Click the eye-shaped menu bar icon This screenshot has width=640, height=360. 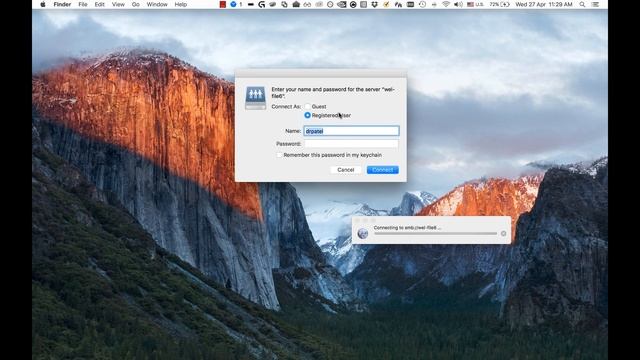[342, 4]
